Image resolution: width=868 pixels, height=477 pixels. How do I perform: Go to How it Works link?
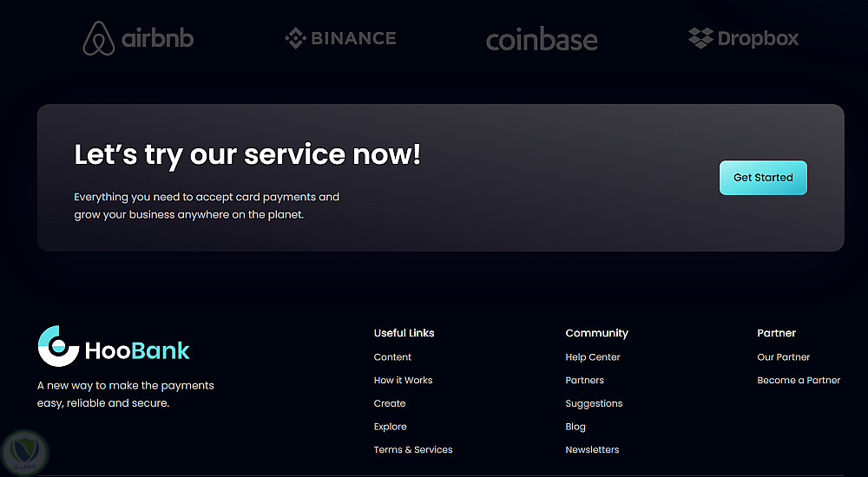[x=403, y=381]
